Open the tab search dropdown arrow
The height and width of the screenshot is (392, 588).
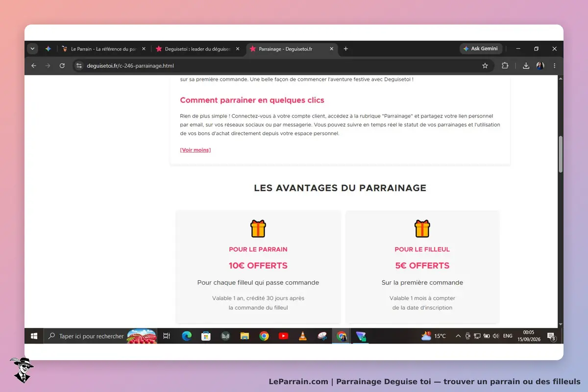32,49
